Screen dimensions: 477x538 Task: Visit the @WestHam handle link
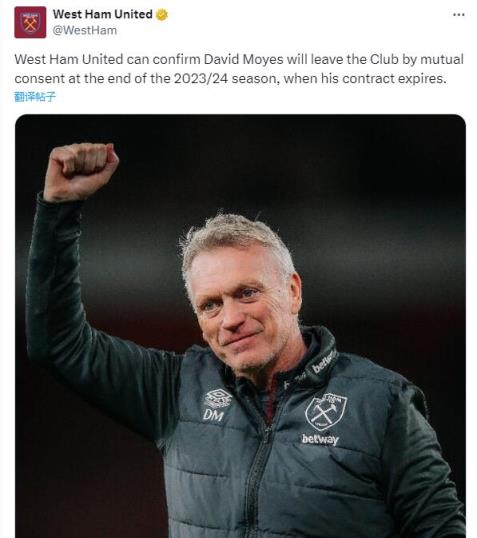click(x=84, y=30)
